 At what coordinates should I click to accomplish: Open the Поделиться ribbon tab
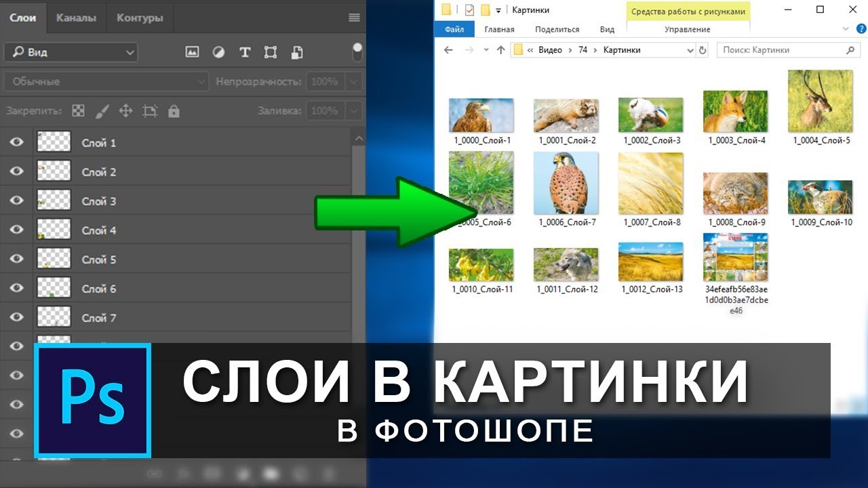click(x=557, y=29)
